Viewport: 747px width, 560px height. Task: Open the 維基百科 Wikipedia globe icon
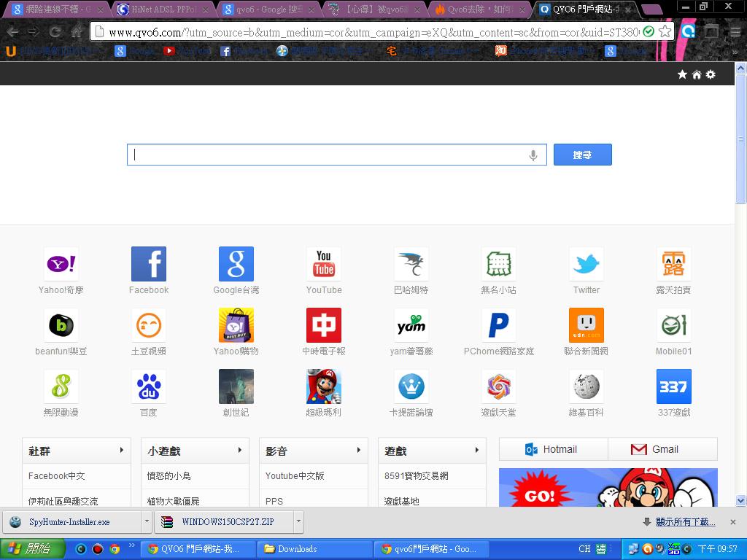pyautogui.click(x=587, y=386)
